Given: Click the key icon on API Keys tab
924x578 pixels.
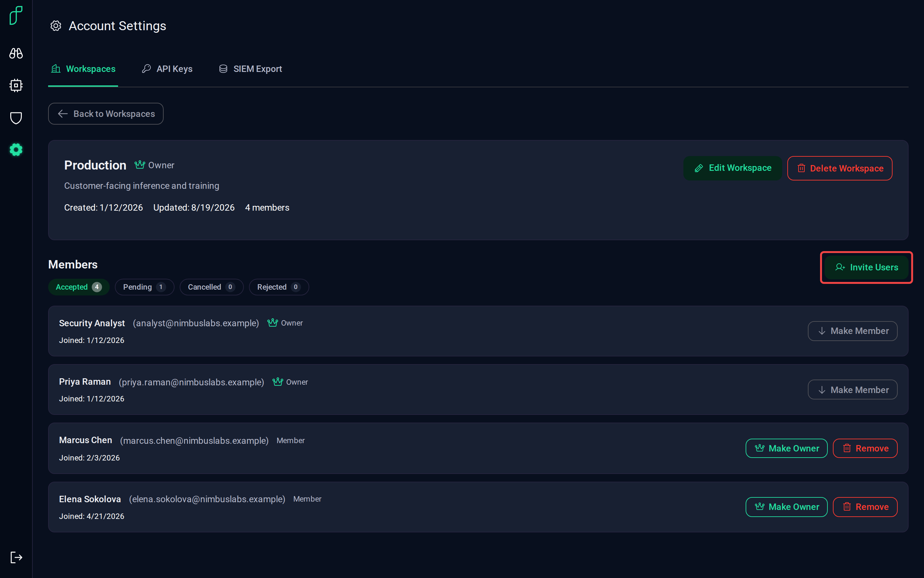Looking at the screenshot, I should coord(146,69).
